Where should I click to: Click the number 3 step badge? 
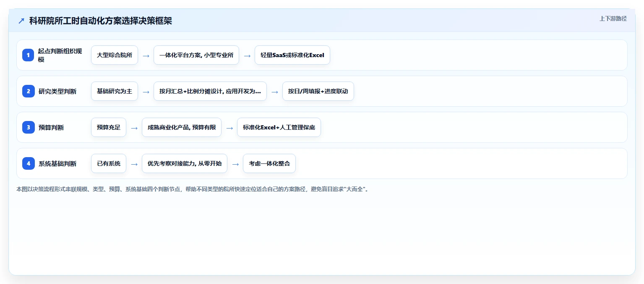pyautogui.click(x=29, y=127)
